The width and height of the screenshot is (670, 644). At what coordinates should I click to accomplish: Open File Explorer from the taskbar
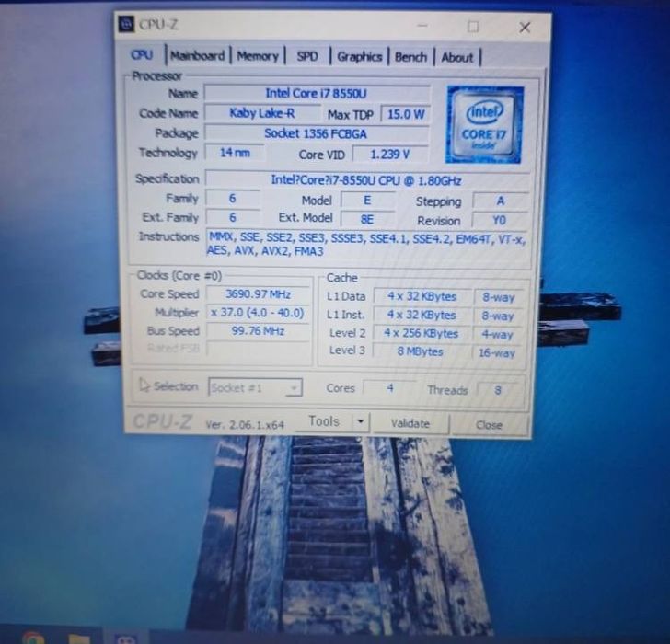(x=79, y=638)
